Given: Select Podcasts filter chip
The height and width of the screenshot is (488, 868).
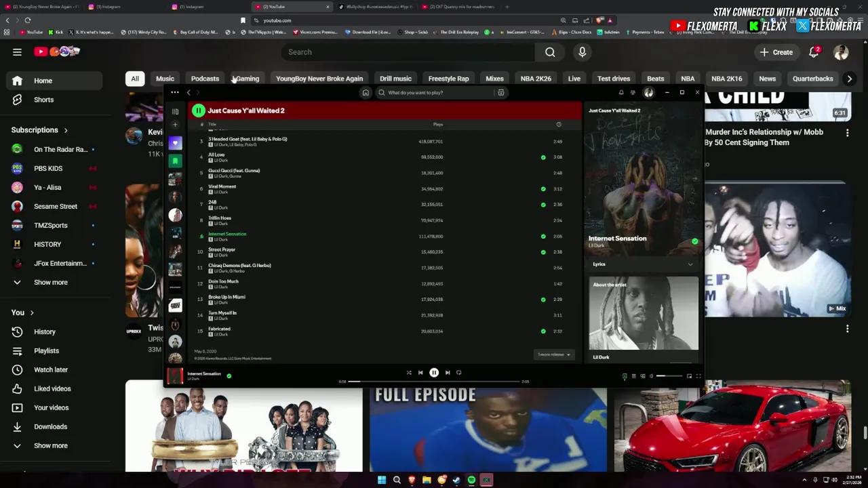Looking at the screenshot, I should coord(205,79).
